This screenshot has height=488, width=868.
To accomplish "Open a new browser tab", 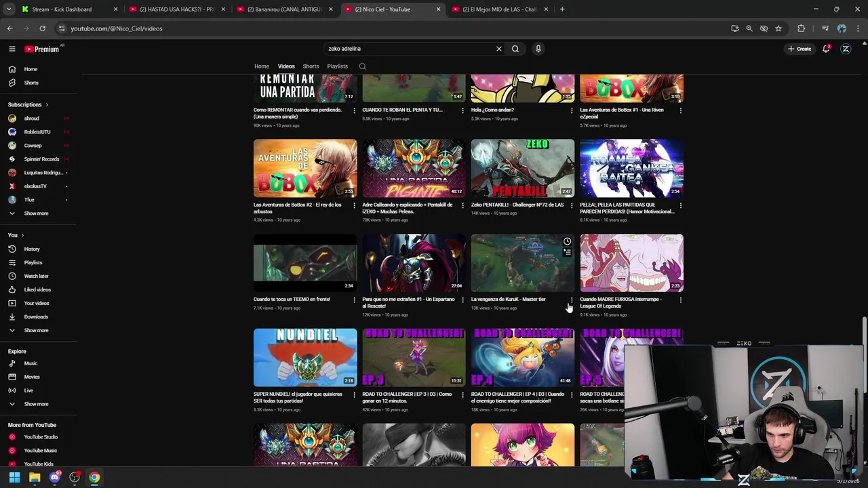I will [x=562, y=9].
